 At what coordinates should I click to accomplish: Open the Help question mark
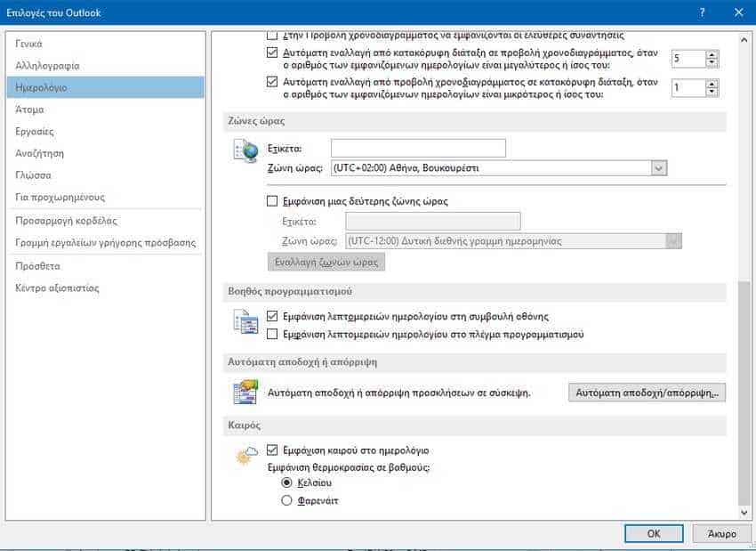702,13
